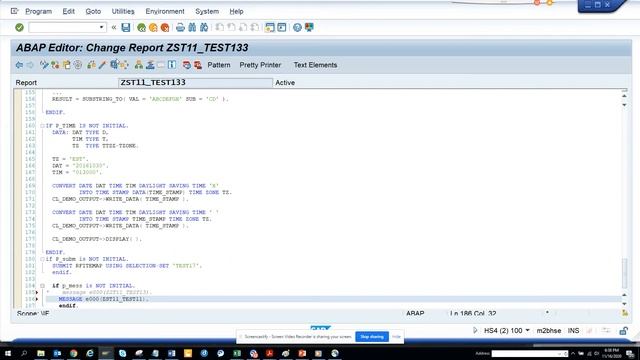Toggle the INS insert mode indicator
The image size is (640, 360).
(573, 331)
